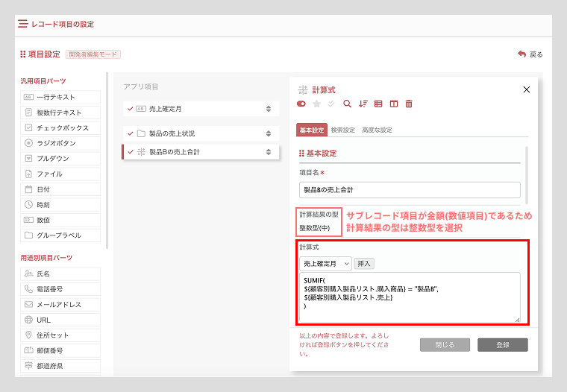Open the 売上確定月 dropdown in 計算式 section

[x=325, y=263]
